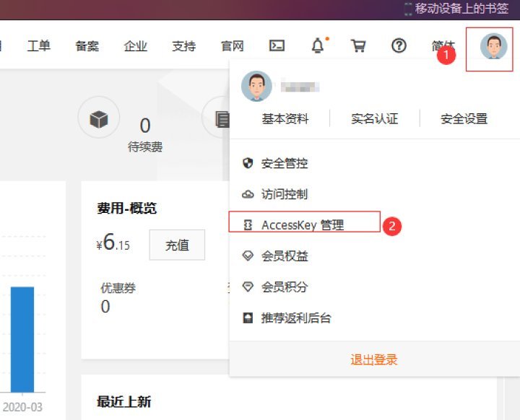Open the Cloud Shell terminal icon
The image size is (520, 420).
(x=277, y=45)
